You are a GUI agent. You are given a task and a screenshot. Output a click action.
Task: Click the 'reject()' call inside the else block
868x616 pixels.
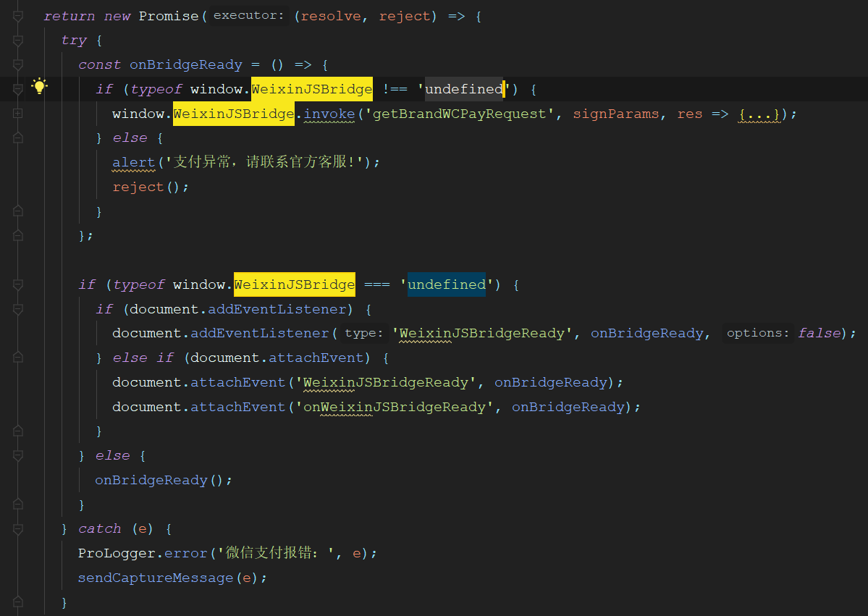[x=147, y=187]
